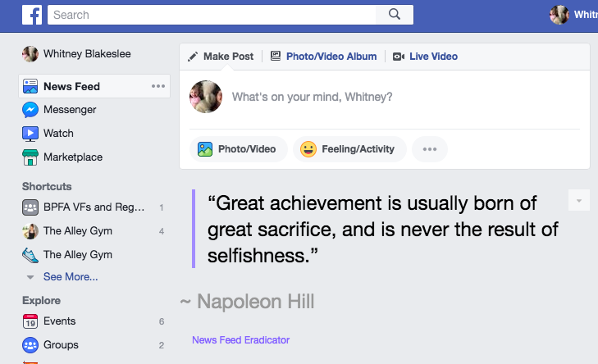
Task: Click the Photo/Video Album icon
Action: coord(276,56)
